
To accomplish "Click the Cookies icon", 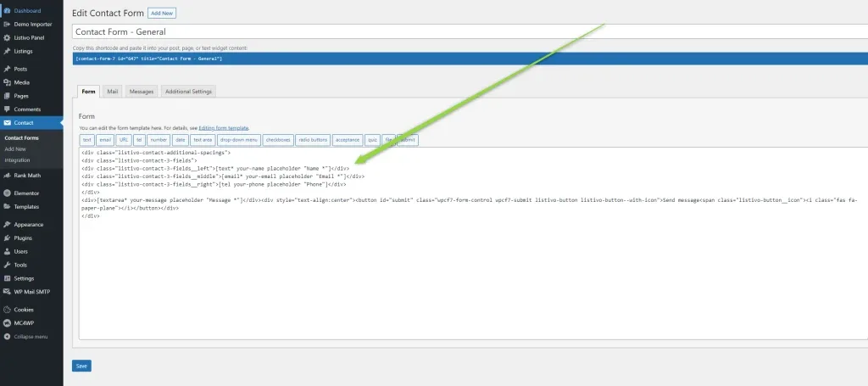I will click(x=7, y=310).
